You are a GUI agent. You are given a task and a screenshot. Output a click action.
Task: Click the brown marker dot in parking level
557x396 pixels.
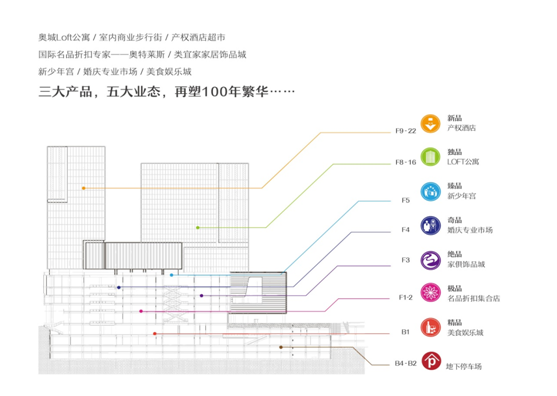click(x=281, y=347)
